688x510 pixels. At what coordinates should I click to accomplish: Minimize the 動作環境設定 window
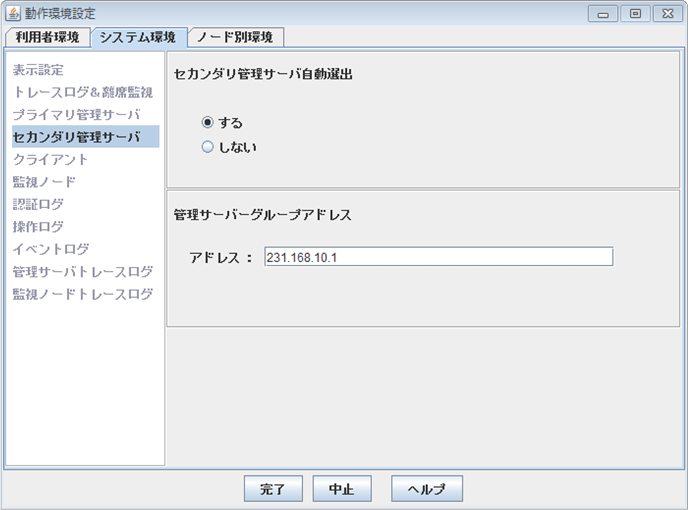[603, 14]
